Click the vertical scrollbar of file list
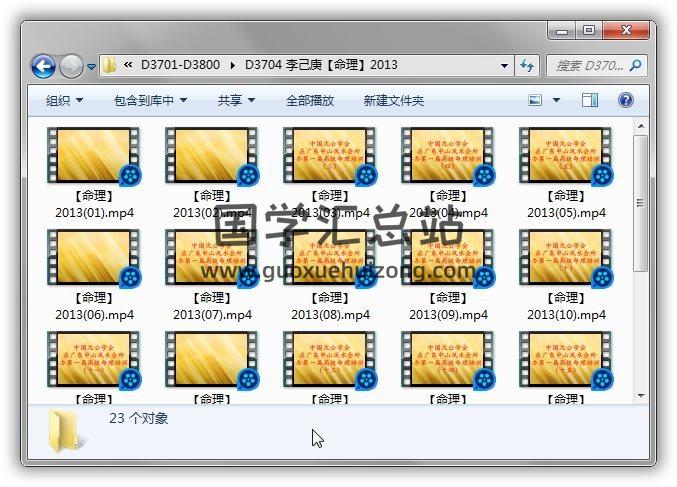This screenshot has height=487, width=677. point(640,200)
